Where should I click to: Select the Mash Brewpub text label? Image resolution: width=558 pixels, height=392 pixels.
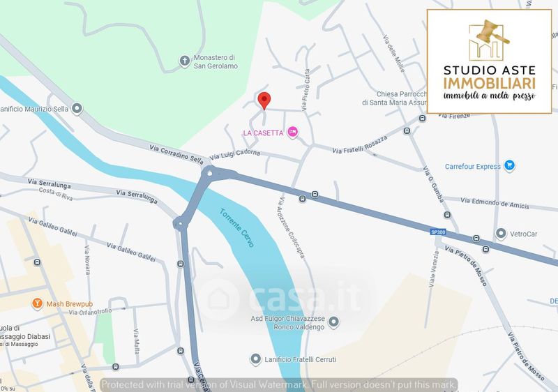[x=69, y=304]
